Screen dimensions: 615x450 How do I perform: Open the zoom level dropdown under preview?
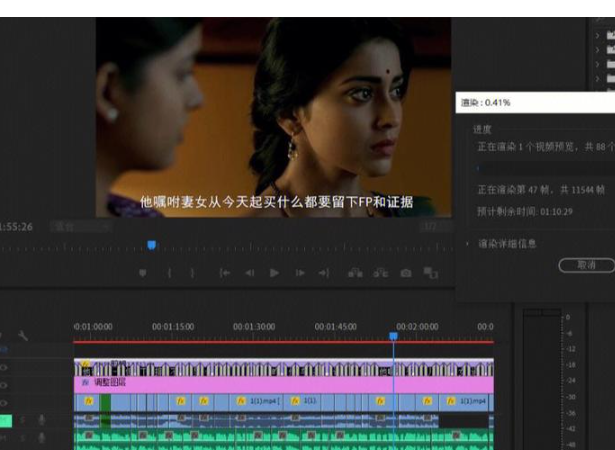[x=81, y=227]
